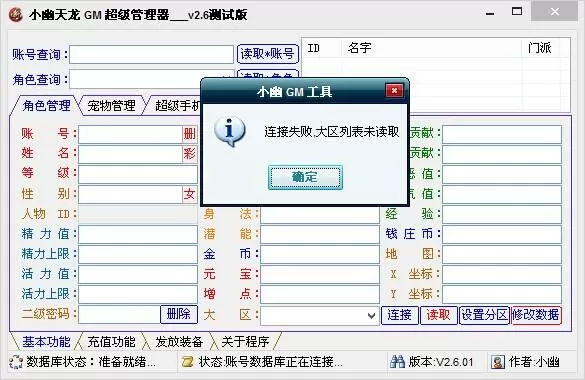Switch to the 宠物管理 tab
The image size is (585, 380).
(111, 106)
